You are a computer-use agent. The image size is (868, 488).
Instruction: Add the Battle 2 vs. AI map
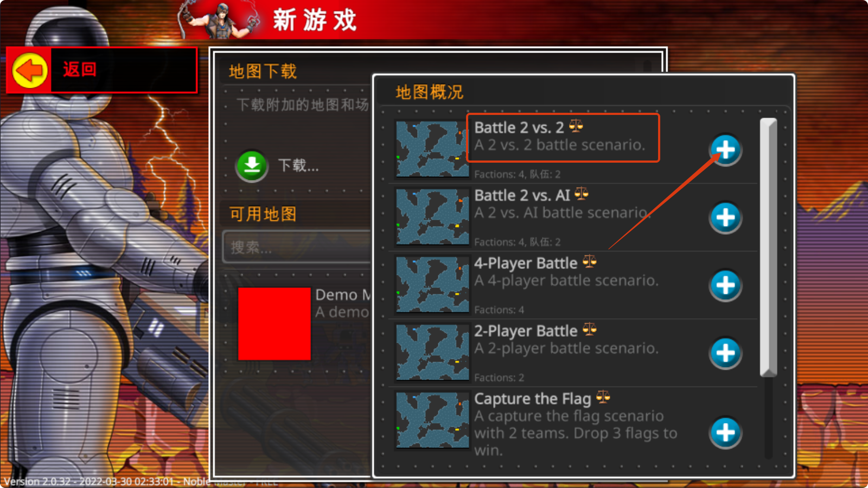point(725,217)
